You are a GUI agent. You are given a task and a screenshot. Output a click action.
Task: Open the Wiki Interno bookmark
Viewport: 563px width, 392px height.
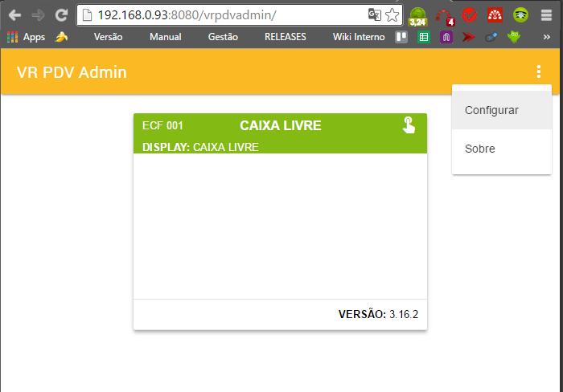[359, 37]
